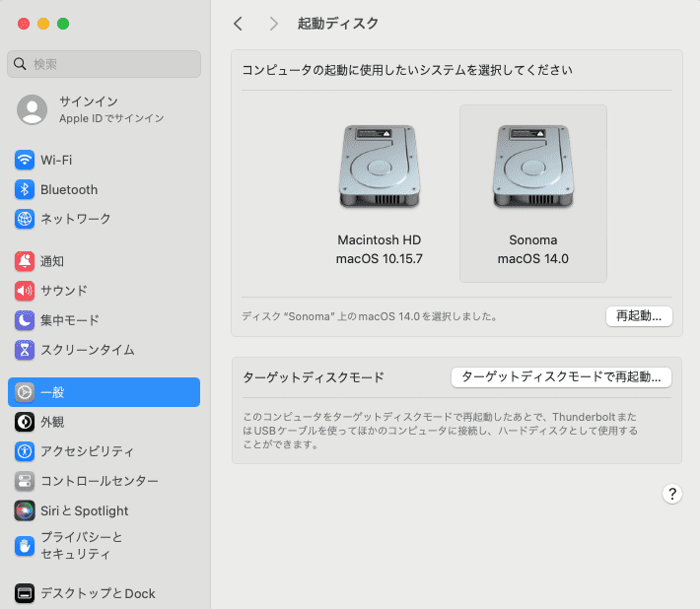The width and height of the screenshot is (700, 609).
Task: Click the Sonoma disk name text
Action: pyautogui.click(x=533, y=240)
